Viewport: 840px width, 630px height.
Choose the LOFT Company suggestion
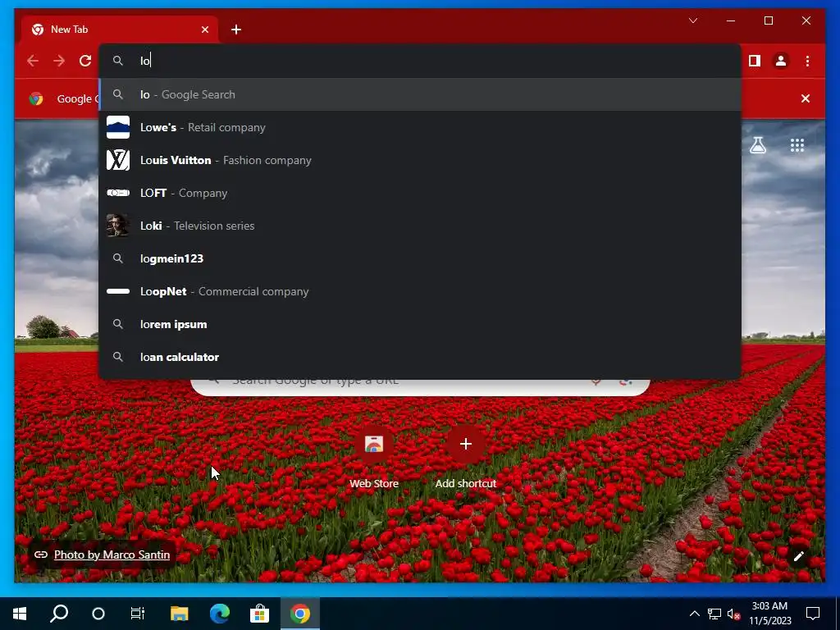coord(421,193)
